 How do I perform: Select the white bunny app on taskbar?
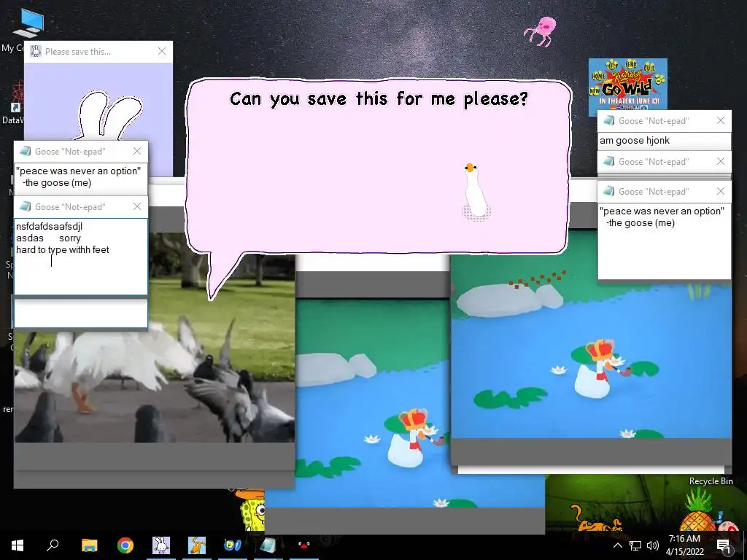[x=161, y=545]
